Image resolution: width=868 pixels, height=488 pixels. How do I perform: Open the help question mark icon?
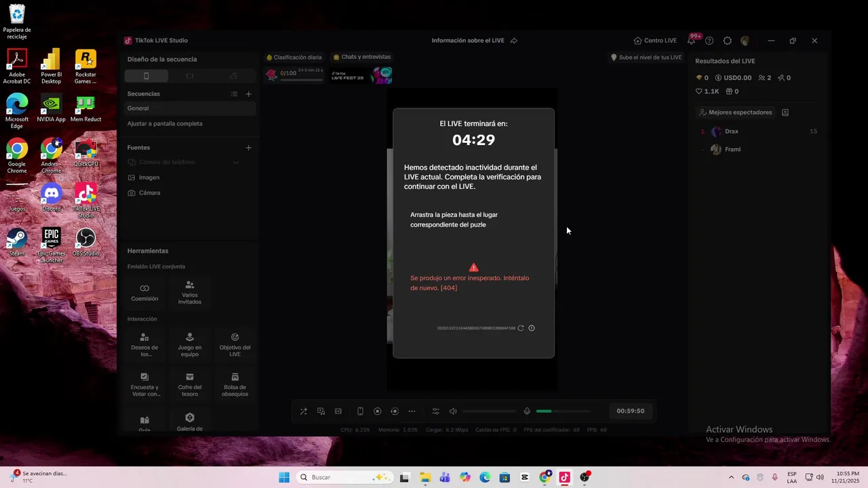tap(709, 41)
